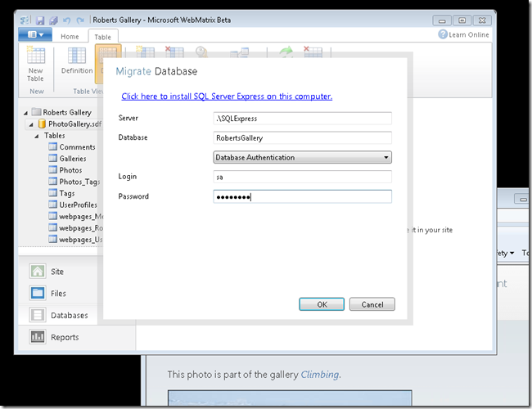Click the Learn Online help icon

[443, 34]
